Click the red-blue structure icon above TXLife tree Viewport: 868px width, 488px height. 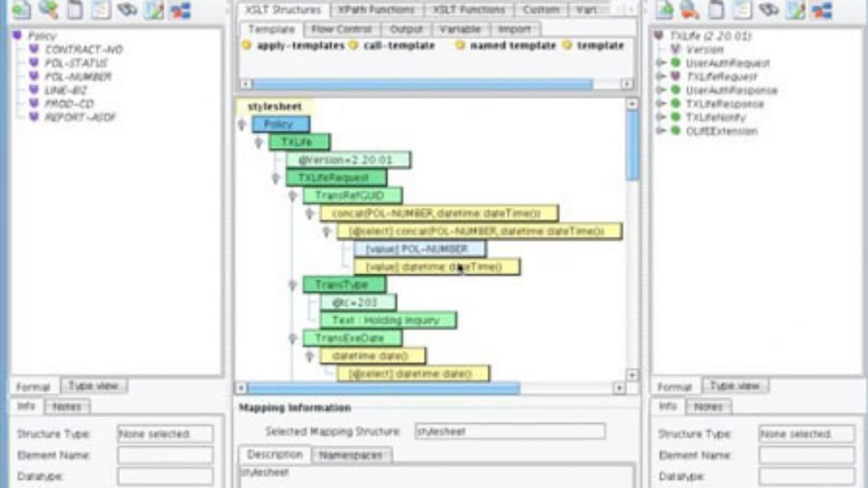pos(822,9)
